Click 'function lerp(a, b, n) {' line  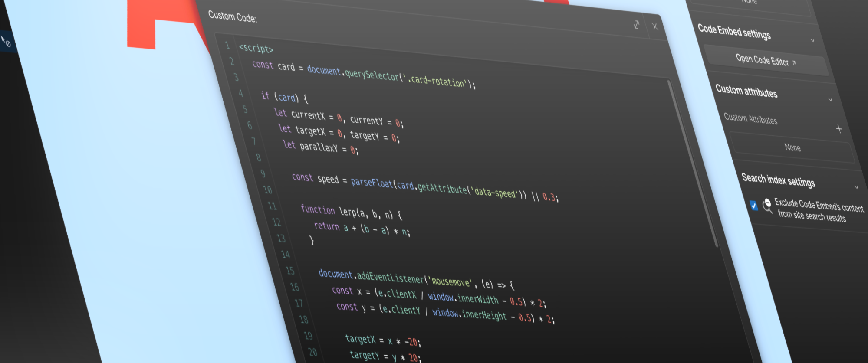pos(352,212)
